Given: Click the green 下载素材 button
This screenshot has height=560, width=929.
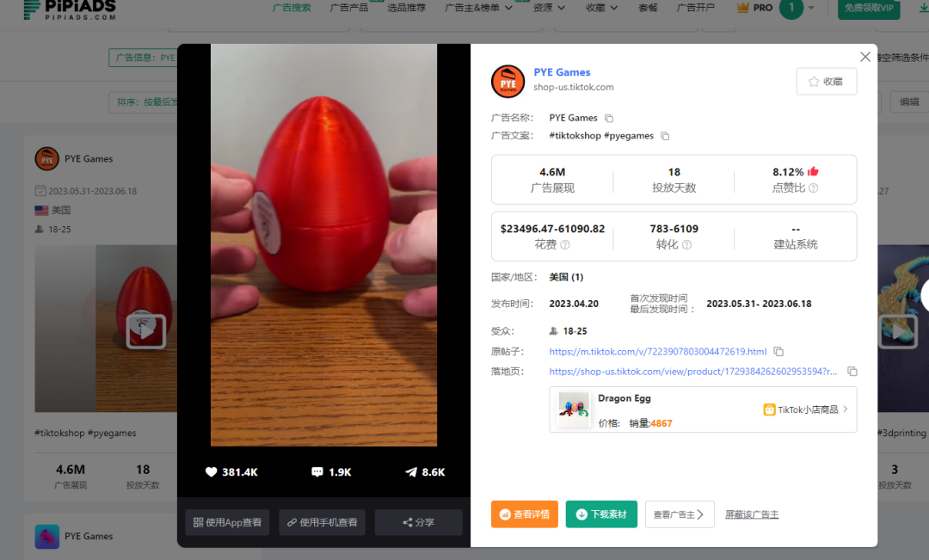Looking at the screenshot, I should (601, 514).
